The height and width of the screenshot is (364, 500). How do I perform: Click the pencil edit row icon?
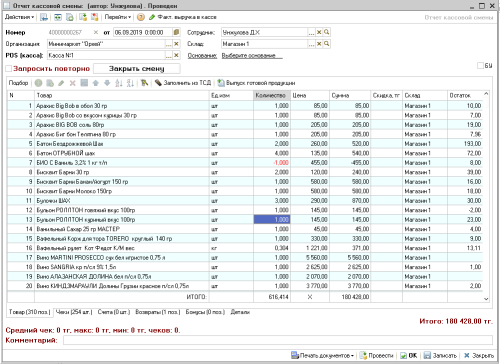tap(61, 83)
